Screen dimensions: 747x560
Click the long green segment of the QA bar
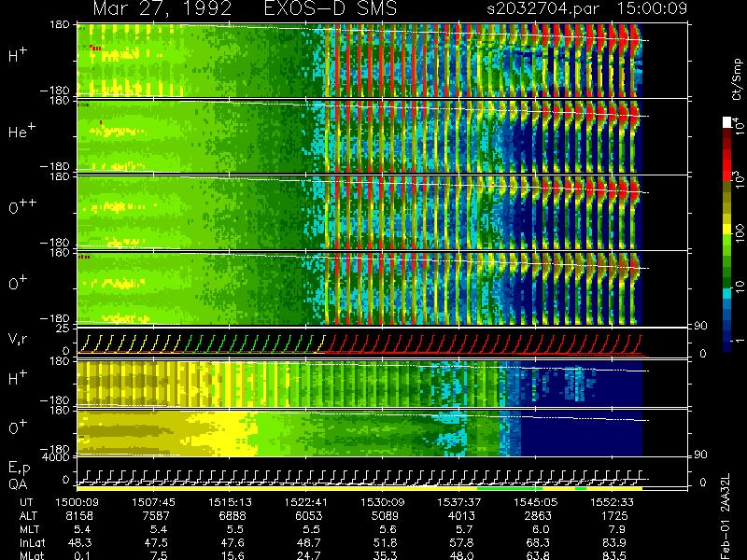click(x=510, y=488)
